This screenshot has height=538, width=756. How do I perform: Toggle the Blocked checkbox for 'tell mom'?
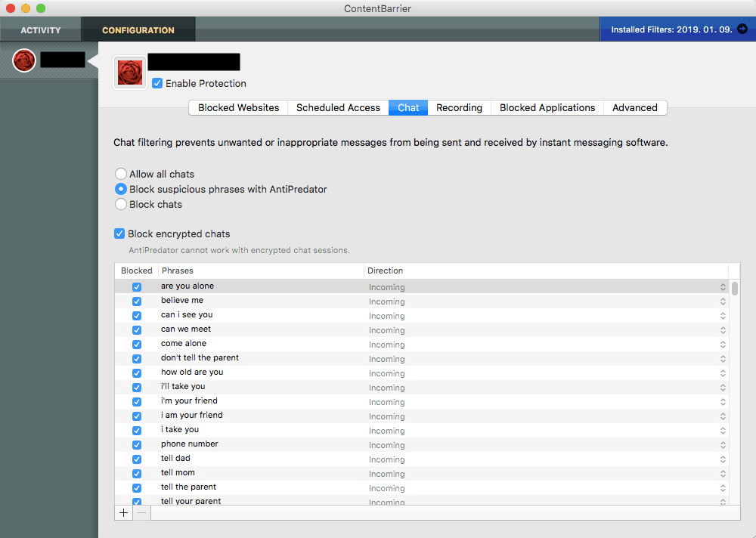click(137, 473)
